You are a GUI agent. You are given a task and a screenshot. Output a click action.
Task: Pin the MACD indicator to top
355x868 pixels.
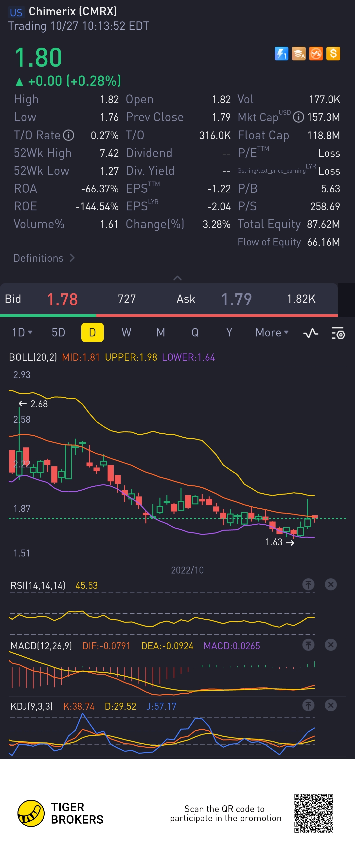(x=308, y=645)
